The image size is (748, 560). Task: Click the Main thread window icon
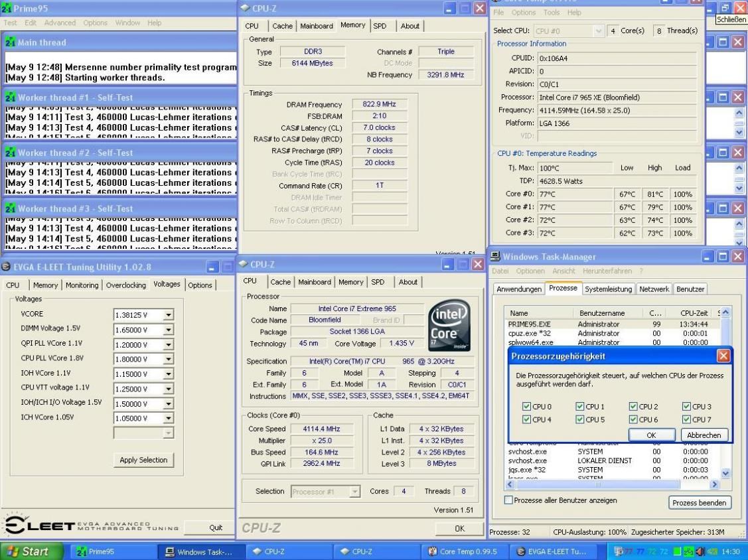point(11,42)
